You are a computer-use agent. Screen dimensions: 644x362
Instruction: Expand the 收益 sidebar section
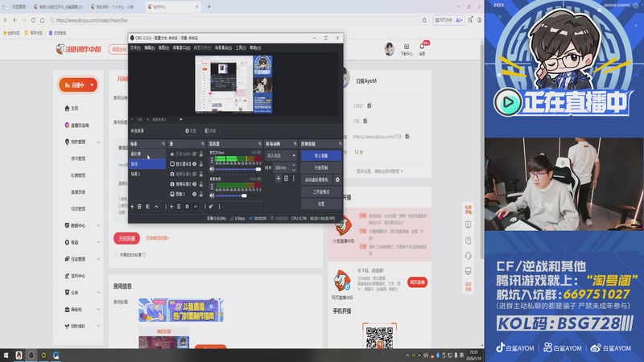pos(98,243)
